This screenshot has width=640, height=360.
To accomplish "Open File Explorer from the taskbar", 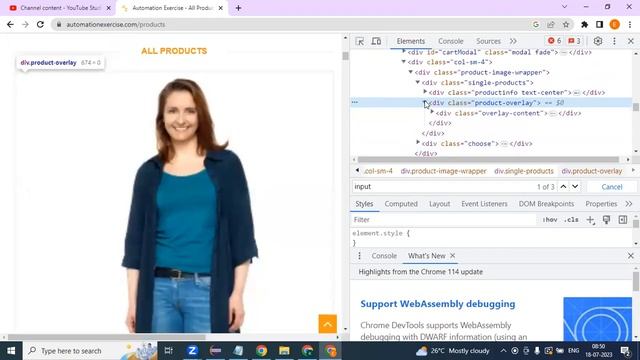I will 284,351.
